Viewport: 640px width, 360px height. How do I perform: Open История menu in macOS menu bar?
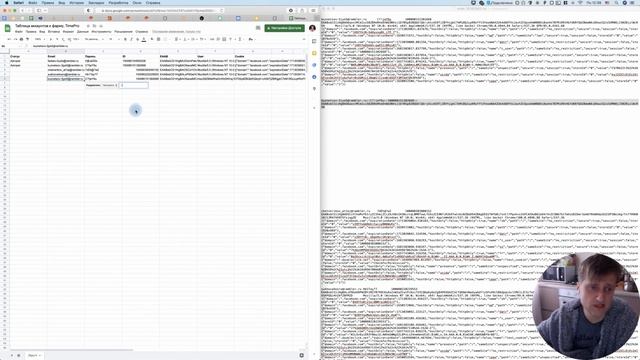(x=76, y=2)
